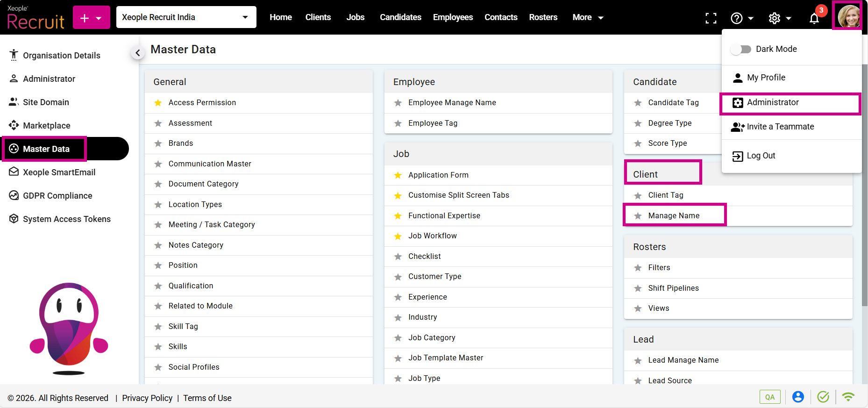Open the Xeople Recruit India organisation dropdown

[x=186, y=17]
